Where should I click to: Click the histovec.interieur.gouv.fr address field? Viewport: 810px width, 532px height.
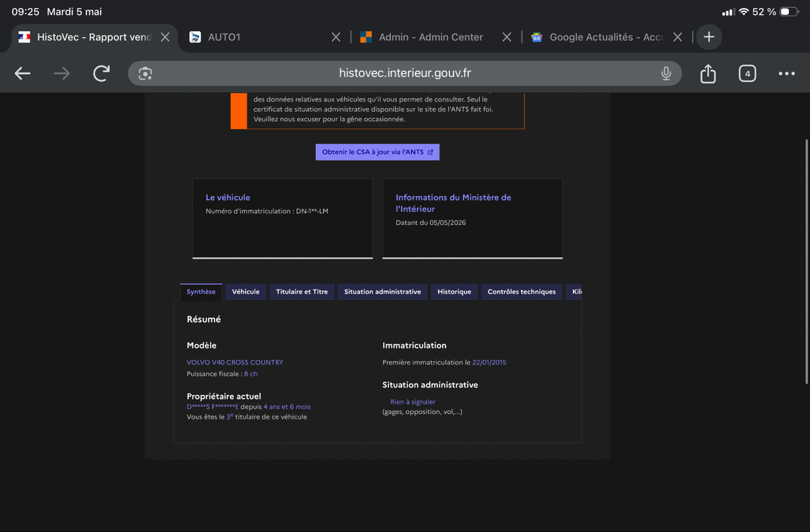405,74
